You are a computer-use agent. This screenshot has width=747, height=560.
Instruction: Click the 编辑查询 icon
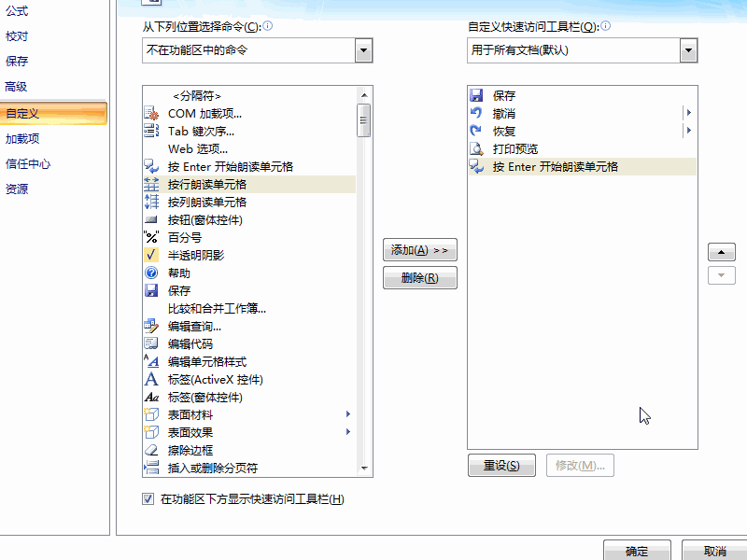151,326
